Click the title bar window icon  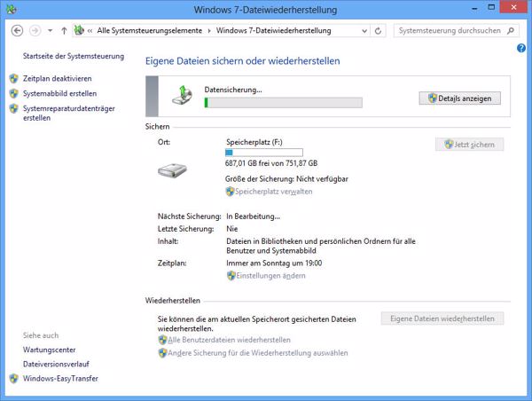pos(12,9)
